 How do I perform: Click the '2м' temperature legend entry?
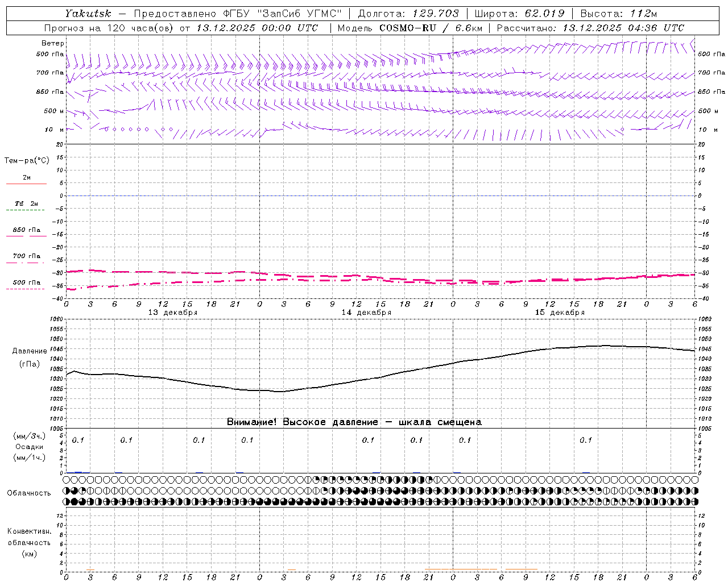(x=27, y=177)
